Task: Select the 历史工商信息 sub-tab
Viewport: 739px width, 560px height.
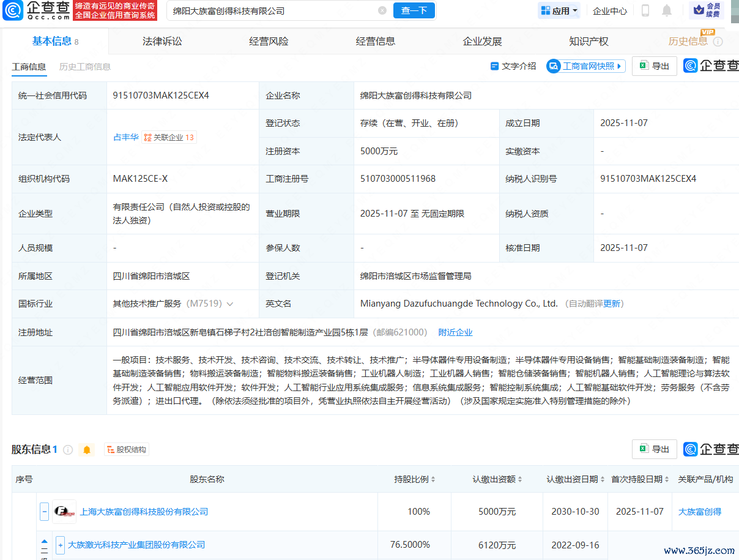Action: tap(85, 67)
